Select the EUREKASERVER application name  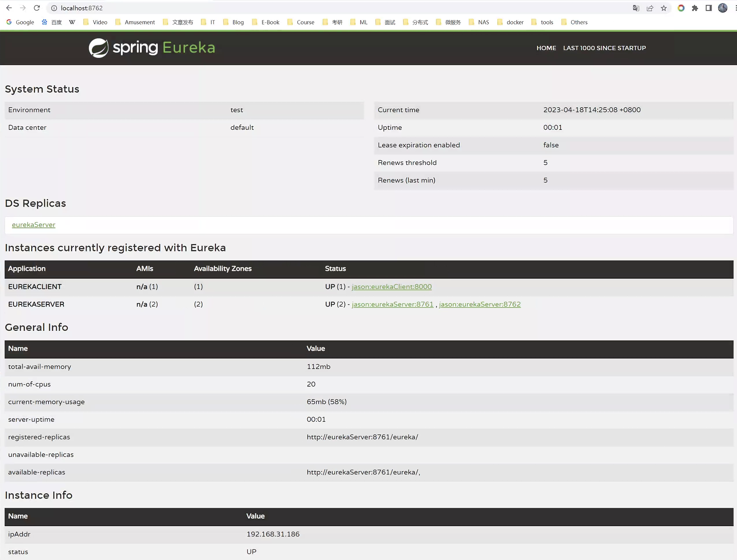36,304
